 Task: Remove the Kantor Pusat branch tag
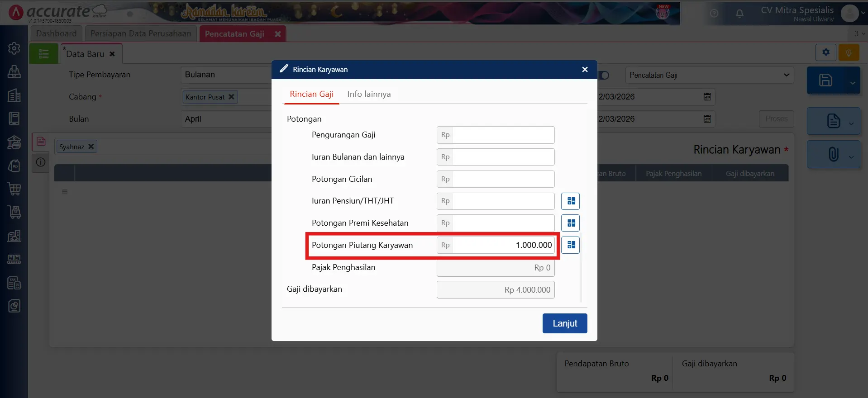coord(231,97)
